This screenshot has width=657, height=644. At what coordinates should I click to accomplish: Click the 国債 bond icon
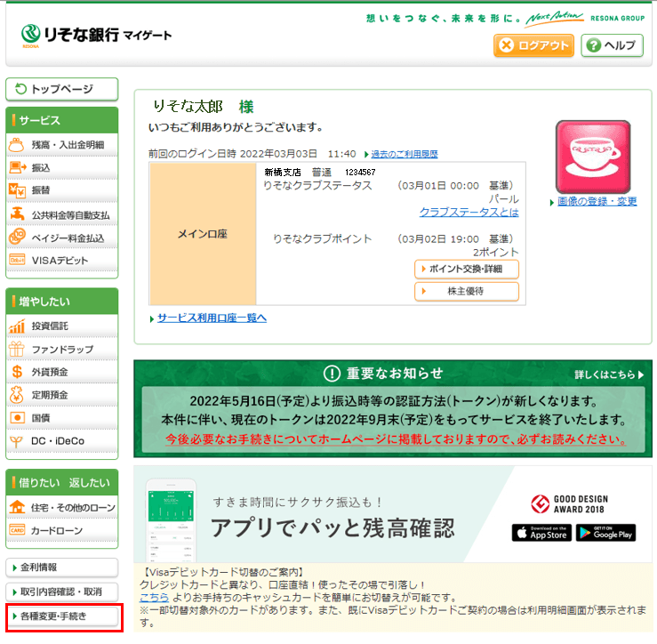point(17,417)
